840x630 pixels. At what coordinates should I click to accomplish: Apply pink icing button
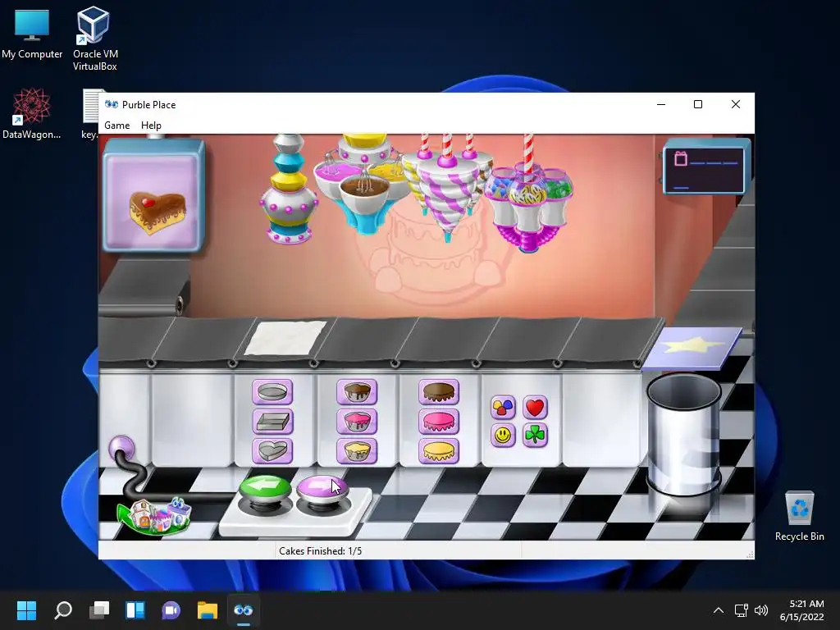pos(439,422)
